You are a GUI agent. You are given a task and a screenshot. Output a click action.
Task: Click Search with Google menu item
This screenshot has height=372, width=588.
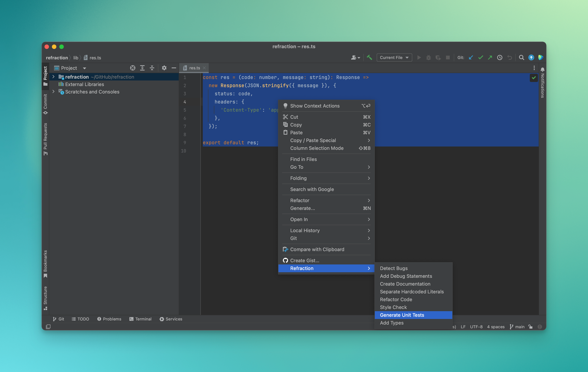[326, 189]
